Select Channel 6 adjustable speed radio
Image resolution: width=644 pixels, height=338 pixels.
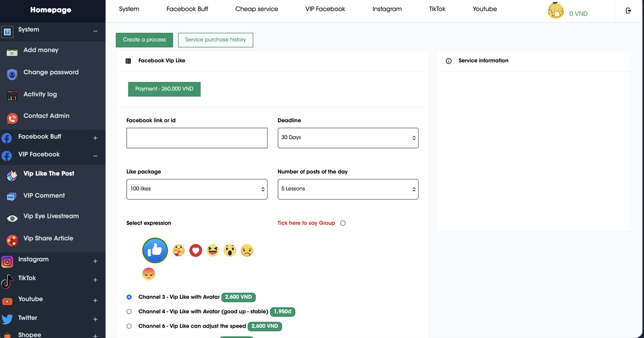tap(129, 326)
